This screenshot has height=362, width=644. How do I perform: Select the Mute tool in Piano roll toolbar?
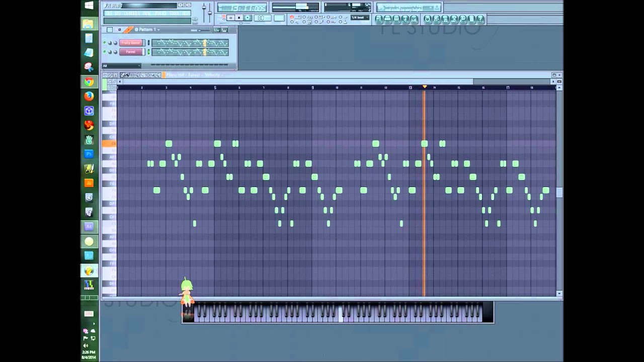pyautogui.click(x=138, y=75)
